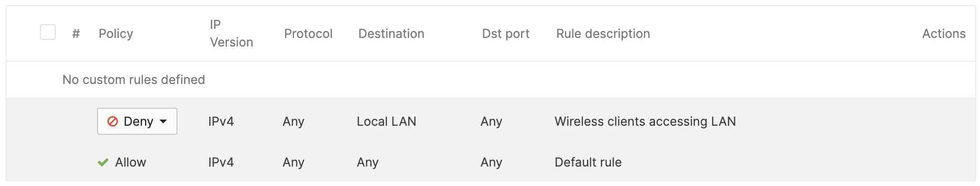Click the Rule description column header
The image size is (980, 186).
(603, 34)
